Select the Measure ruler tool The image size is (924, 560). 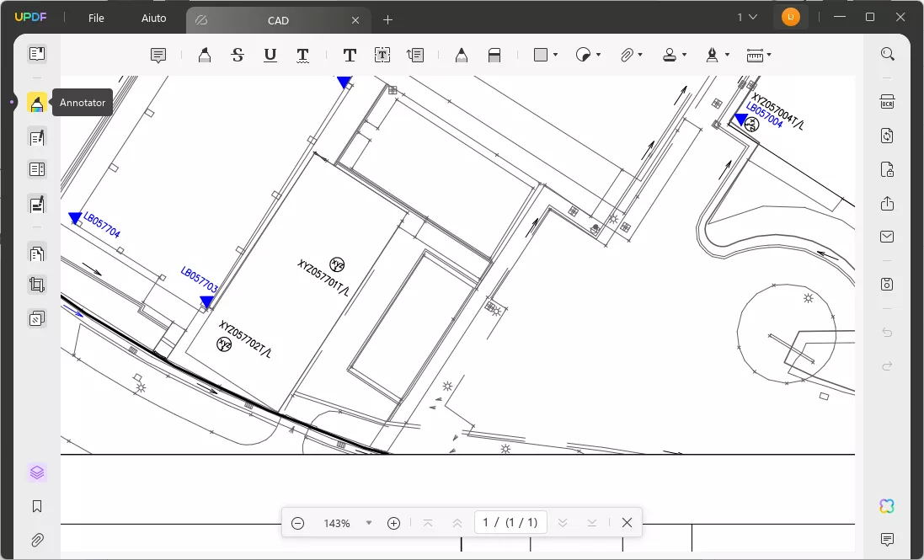click(x=755, y=56)
